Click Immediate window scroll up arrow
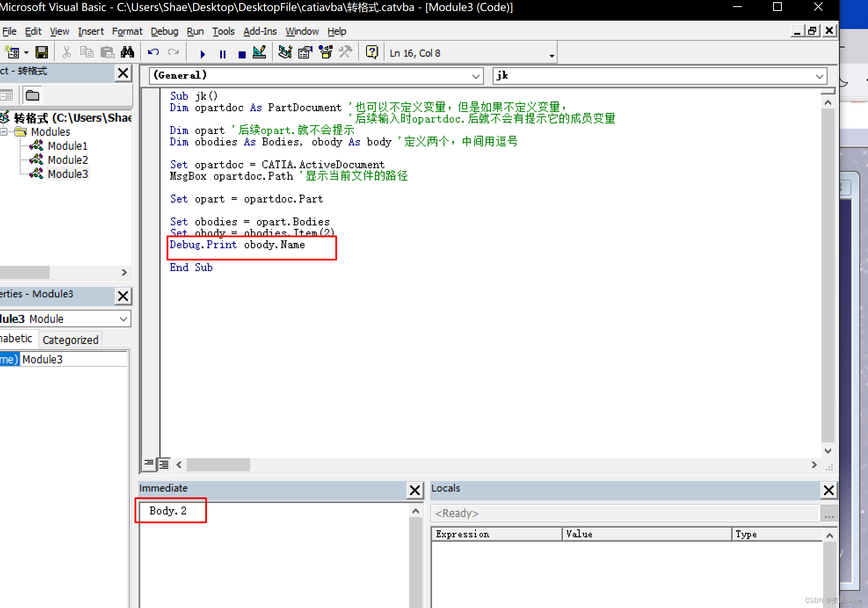The width and height of the screenshot is (868, 608). pyautogui.click(x=416, y=511)
